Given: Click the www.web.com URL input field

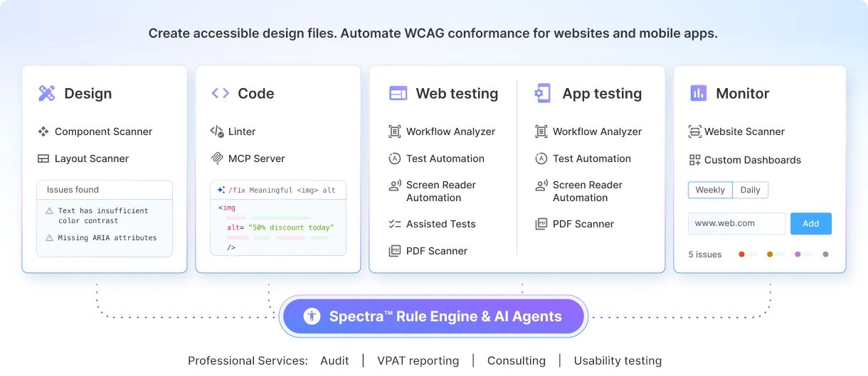Looking at the screenshot, I should [737, 223].
